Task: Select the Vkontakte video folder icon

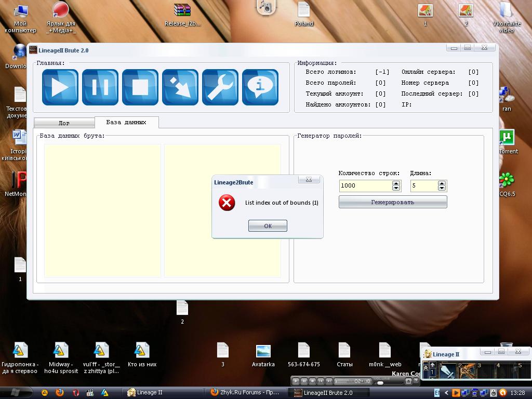Action: (x=506, y=17)
